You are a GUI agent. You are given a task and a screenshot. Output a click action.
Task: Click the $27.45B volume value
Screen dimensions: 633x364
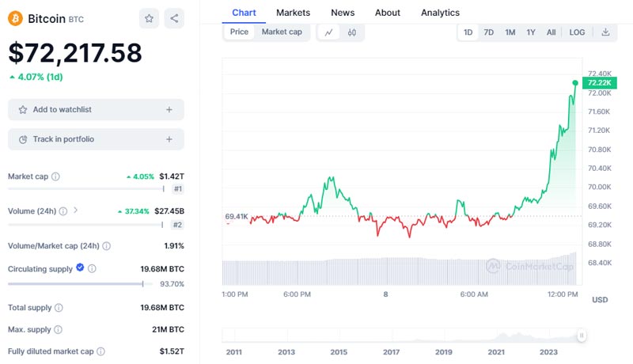click(x=169, y=211)
